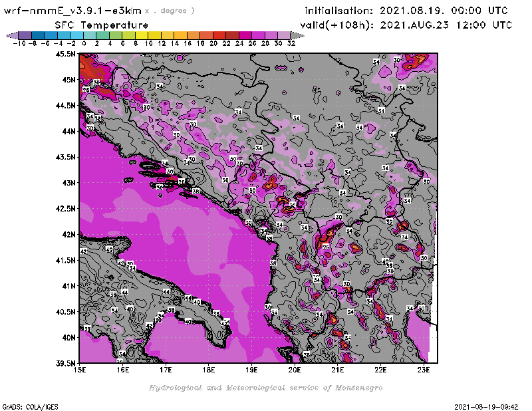This screenshot has width=532, height=411.
Task: Pick the magenta legend swatch between 24 and 26
Action: click(245, 35)
